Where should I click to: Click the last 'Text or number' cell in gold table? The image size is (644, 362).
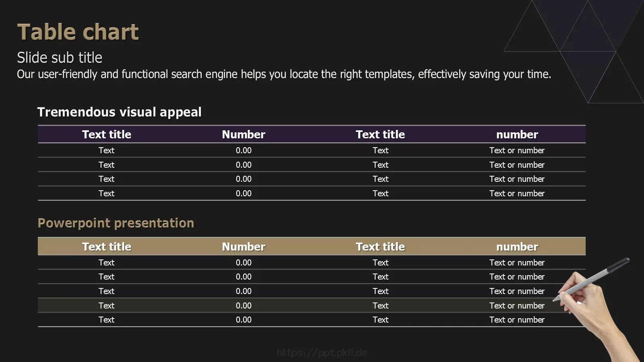pos(517,320)
